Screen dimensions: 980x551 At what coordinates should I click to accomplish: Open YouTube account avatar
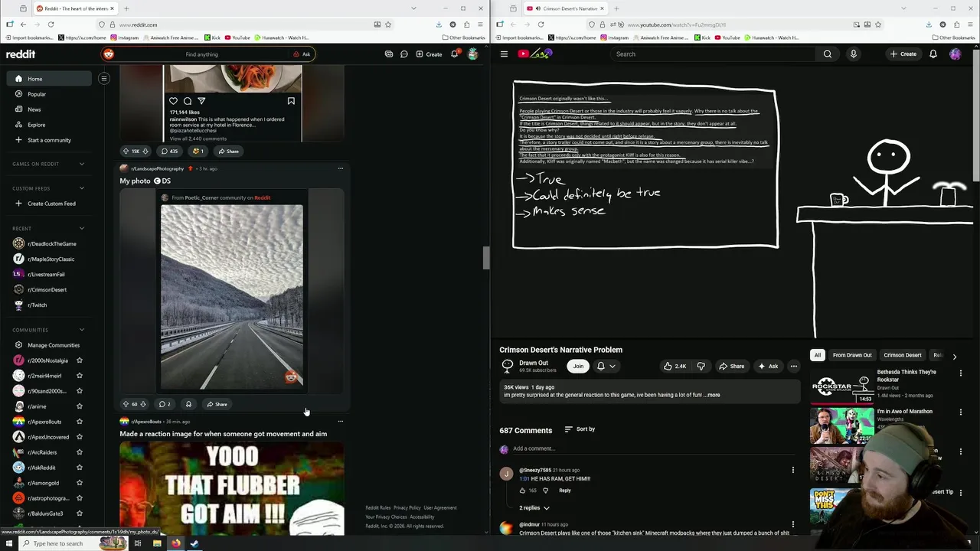pyautogui.click(x=955, y=54)
